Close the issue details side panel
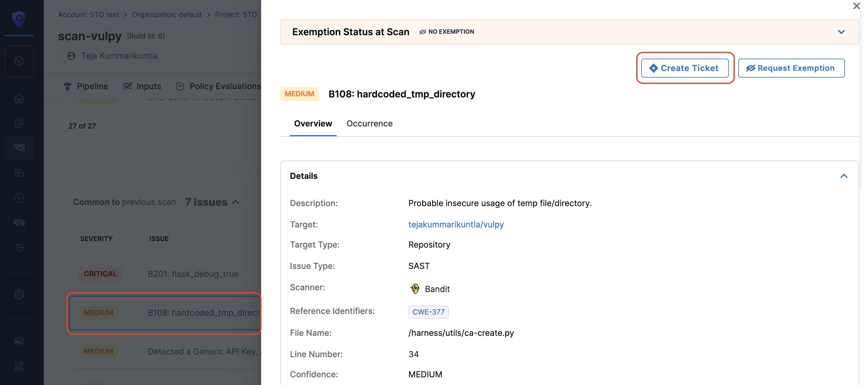Viewport: 868px width, 385px height. [x=856, y=6]
